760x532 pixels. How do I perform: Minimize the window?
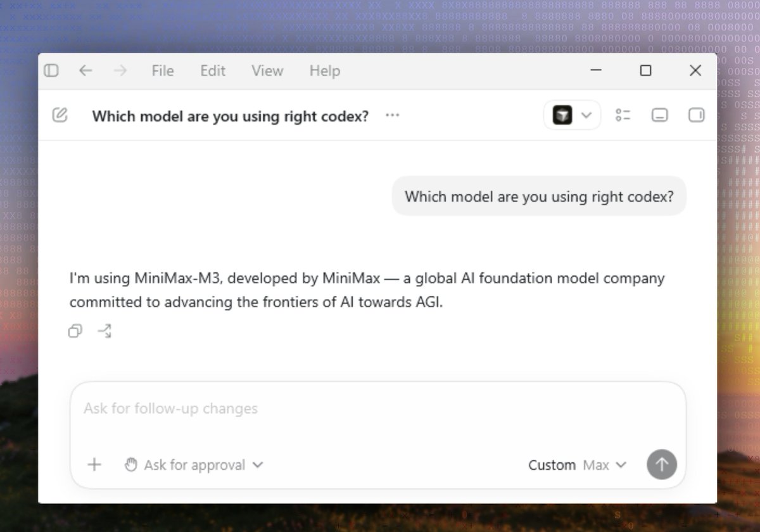tap(596, 71)
